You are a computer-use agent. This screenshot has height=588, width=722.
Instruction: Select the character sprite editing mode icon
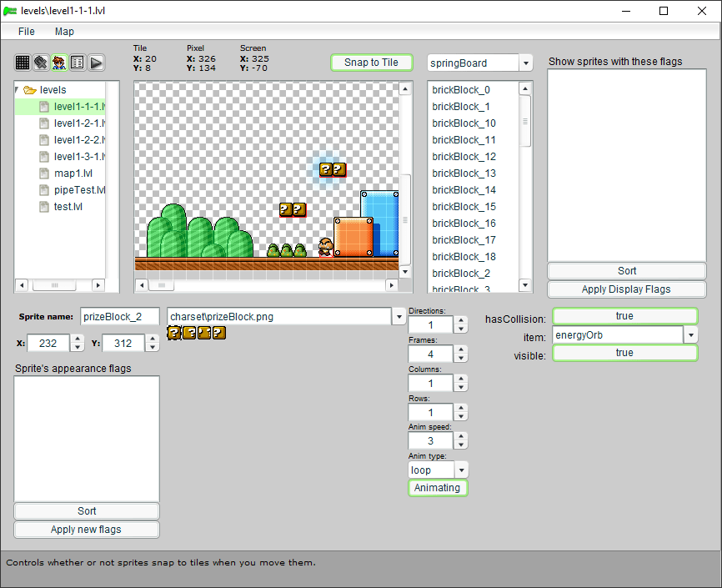[x=59, y=63]
